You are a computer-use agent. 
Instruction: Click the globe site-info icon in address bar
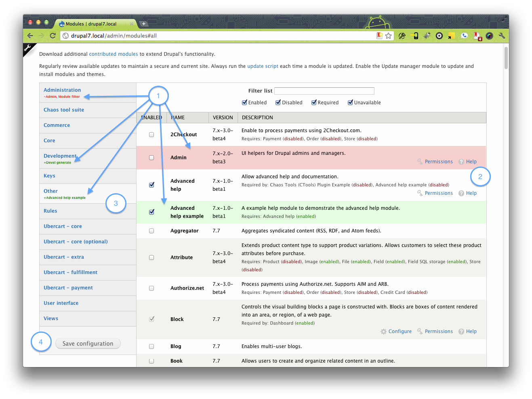[66, 36]
